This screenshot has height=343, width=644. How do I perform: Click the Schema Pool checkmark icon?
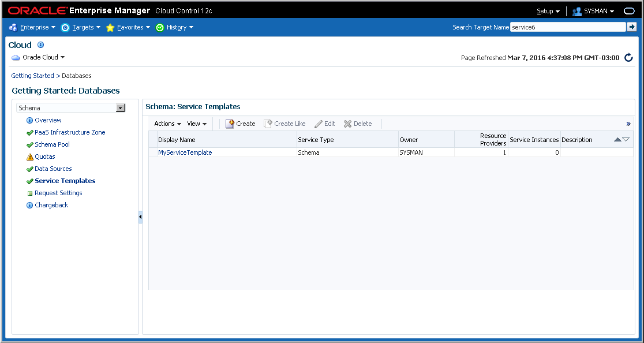click(x=29, y=144)
